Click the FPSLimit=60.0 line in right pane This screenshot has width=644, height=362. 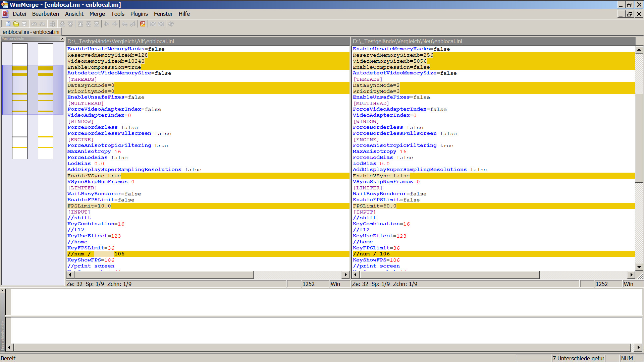click(x=374, y=206)
